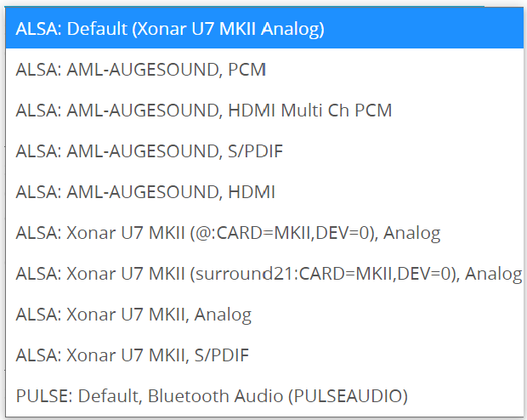Click the highlighted blue default ALSA entry
This screenshot has height=420, width=527.
coord(170,29)
